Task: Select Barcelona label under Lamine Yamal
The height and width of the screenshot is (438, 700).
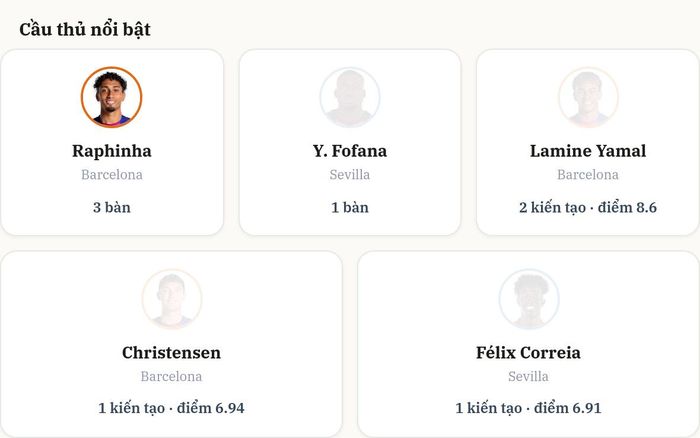Action: click(x=588, y=175)
